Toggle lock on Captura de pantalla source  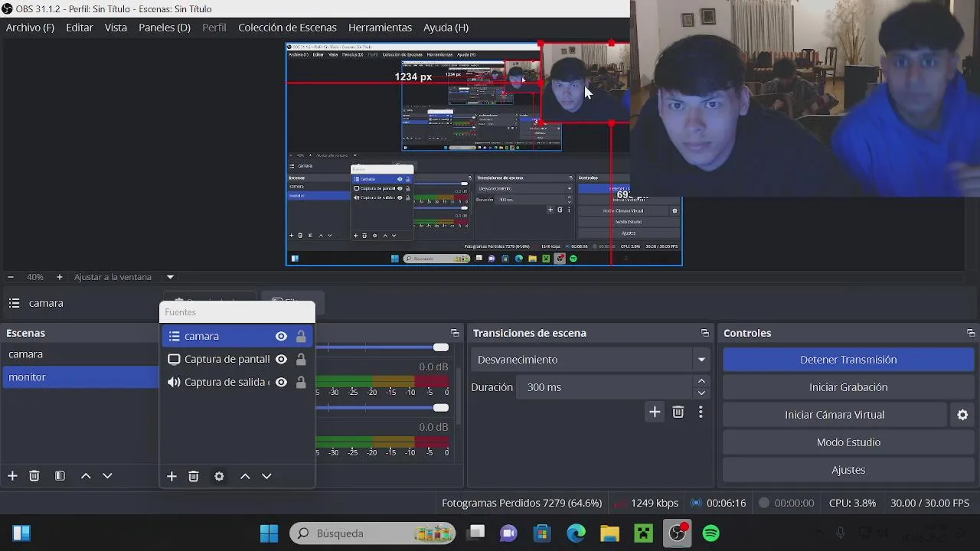(301, 359)
